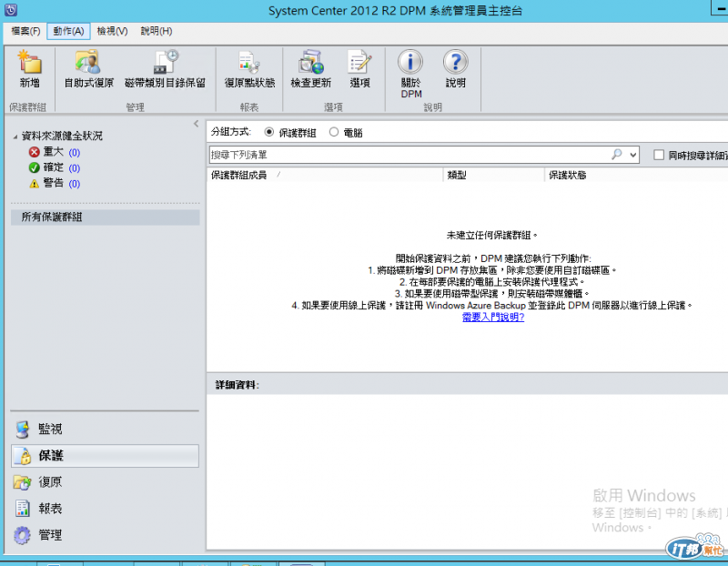
Task: Click the 新增 protection group icon
Action: click(30, 62)
